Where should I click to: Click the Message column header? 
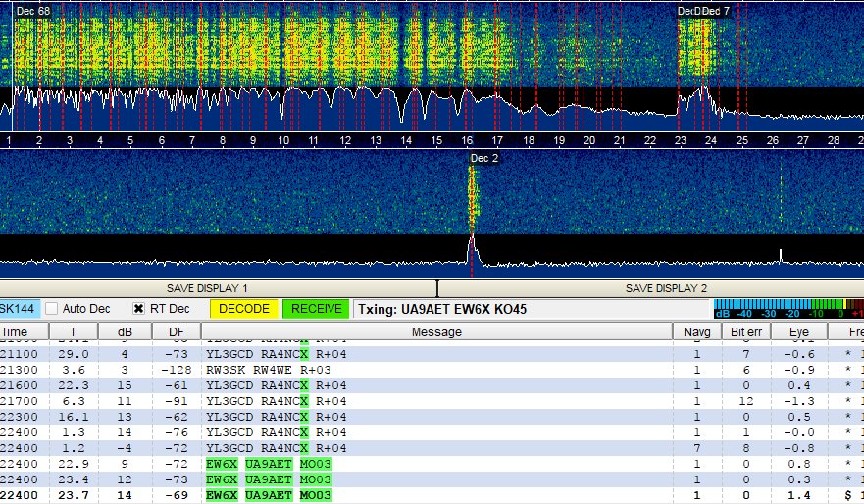click(x=437, y=332)
